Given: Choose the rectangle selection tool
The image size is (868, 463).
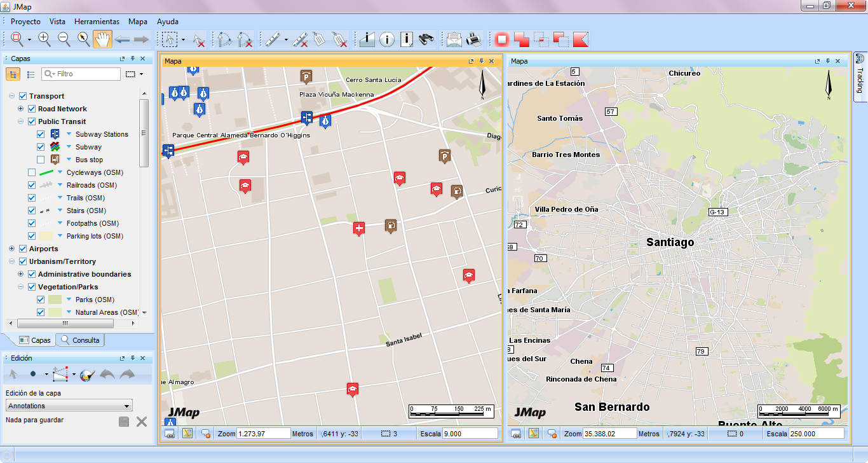Looking at the screenshot, I should (170, 39).
